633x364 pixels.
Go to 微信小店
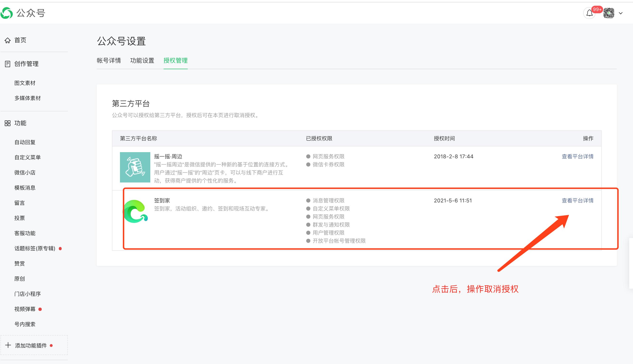click(x=25, y=173)
